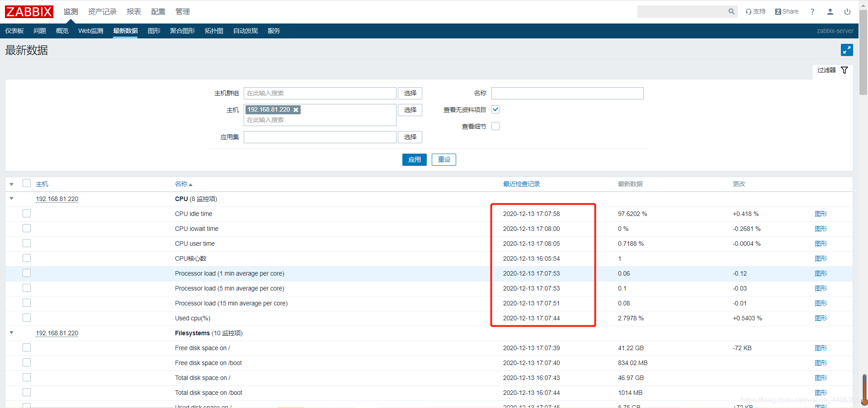
Task: Click the vertical page scrollbar
Action: click(x=863, y=52)
